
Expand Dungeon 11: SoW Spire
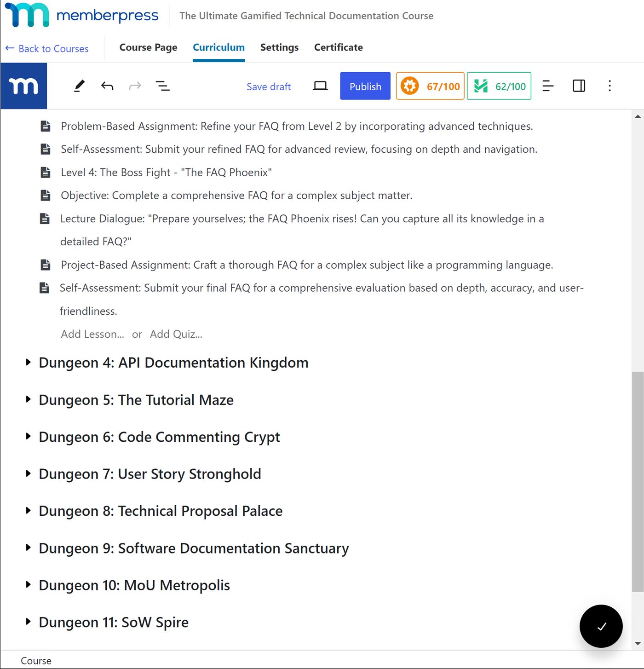coord(28,622)
